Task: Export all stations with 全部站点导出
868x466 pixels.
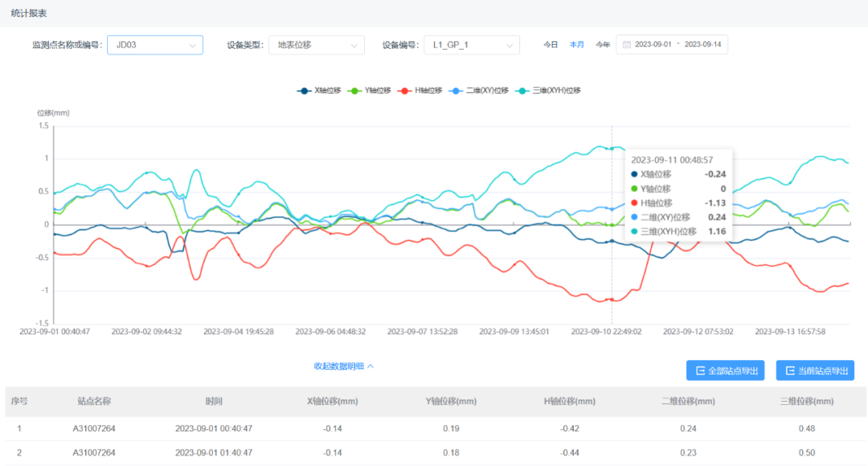Action: point(725,370)
